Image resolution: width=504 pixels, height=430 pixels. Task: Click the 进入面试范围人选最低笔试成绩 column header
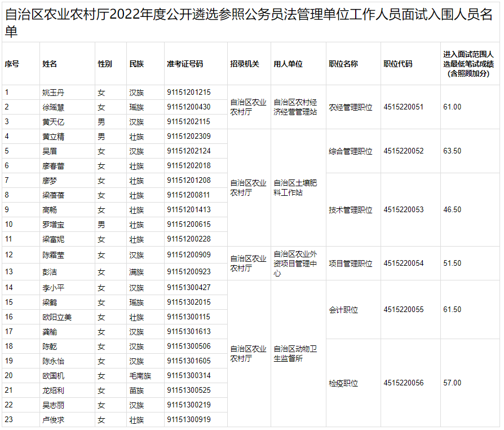click(x=468, y=64)
